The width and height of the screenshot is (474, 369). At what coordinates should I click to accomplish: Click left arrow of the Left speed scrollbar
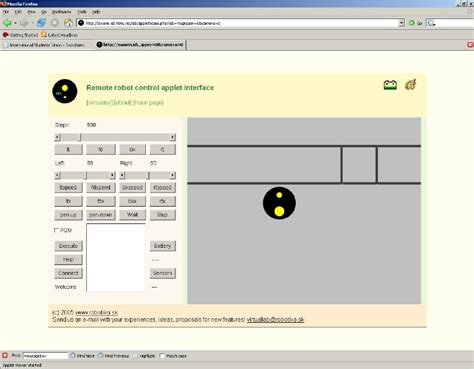57,175
